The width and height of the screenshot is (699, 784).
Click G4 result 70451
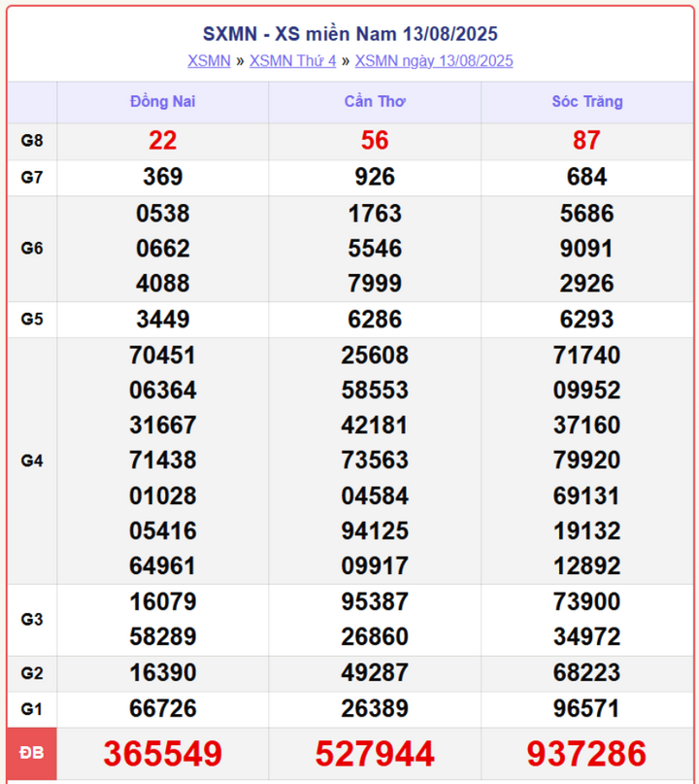coord(163,356)
